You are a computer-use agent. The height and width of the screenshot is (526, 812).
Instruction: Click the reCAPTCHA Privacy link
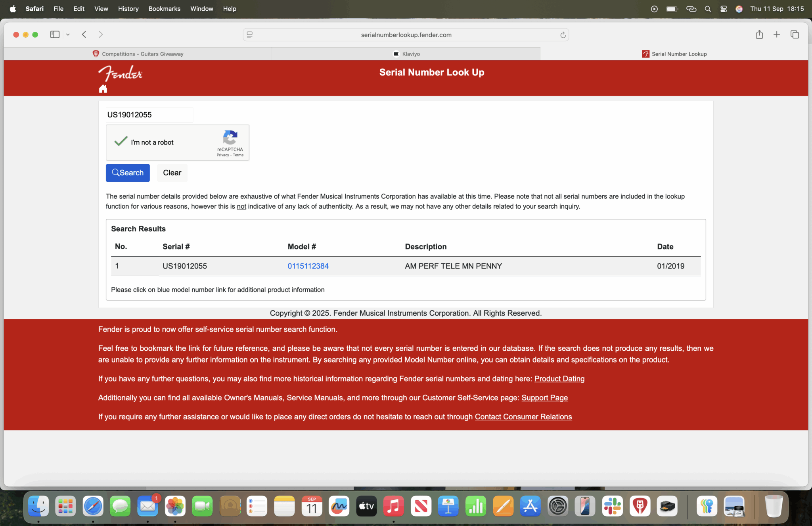223,155
